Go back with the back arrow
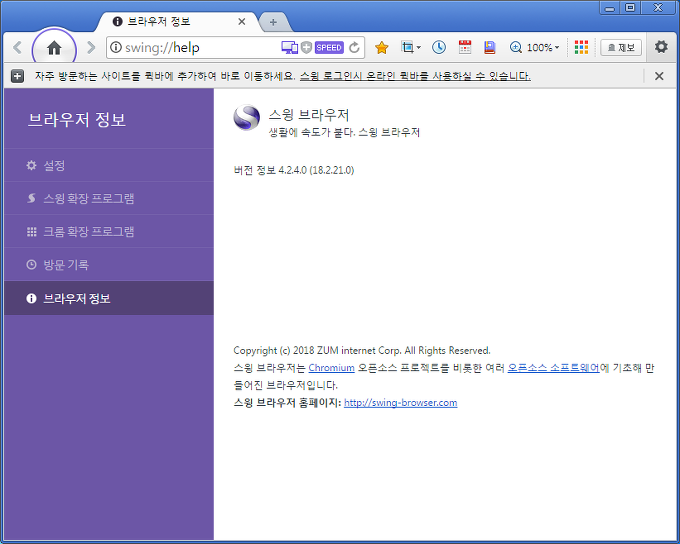680x544 pixels. [18, 47]
